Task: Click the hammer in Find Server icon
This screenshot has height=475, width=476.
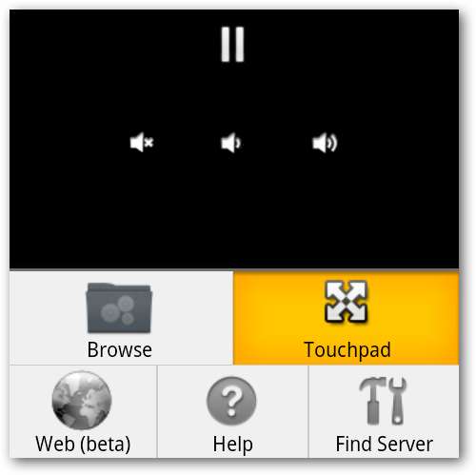Action: coord(373,401)
